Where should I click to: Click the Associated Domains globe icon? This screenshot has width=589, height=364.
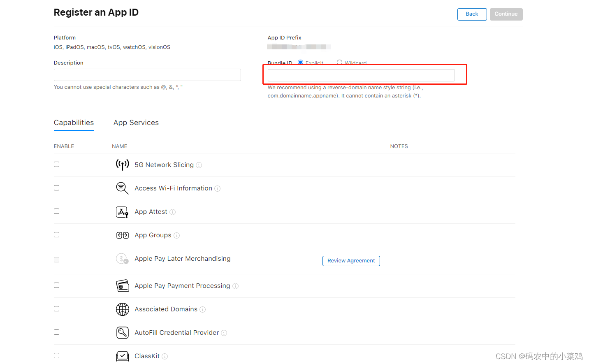coord(122,309)
